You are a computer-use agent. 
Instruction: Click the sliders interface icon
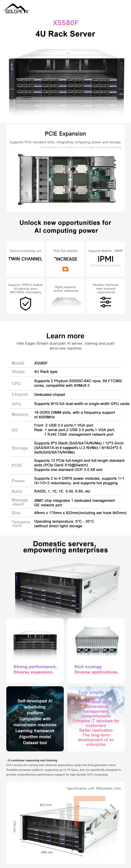click(105, 302)
